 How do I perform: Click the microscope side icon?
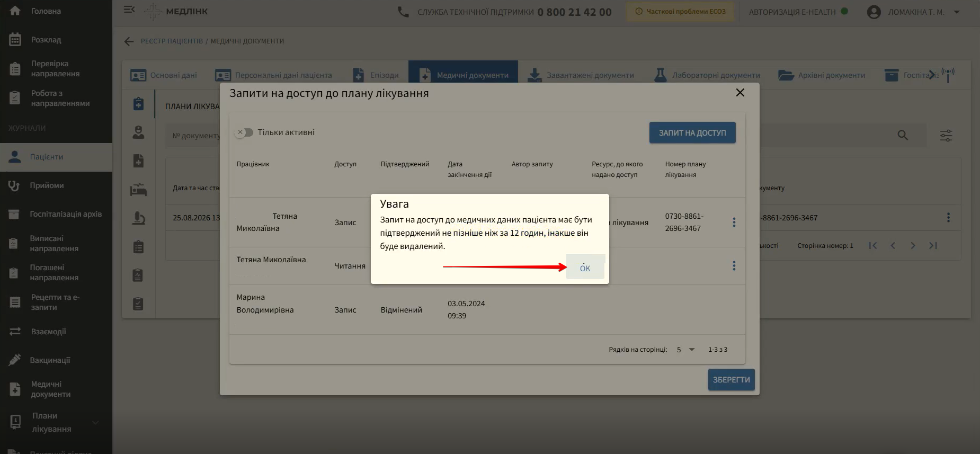(x=138, y=218)
